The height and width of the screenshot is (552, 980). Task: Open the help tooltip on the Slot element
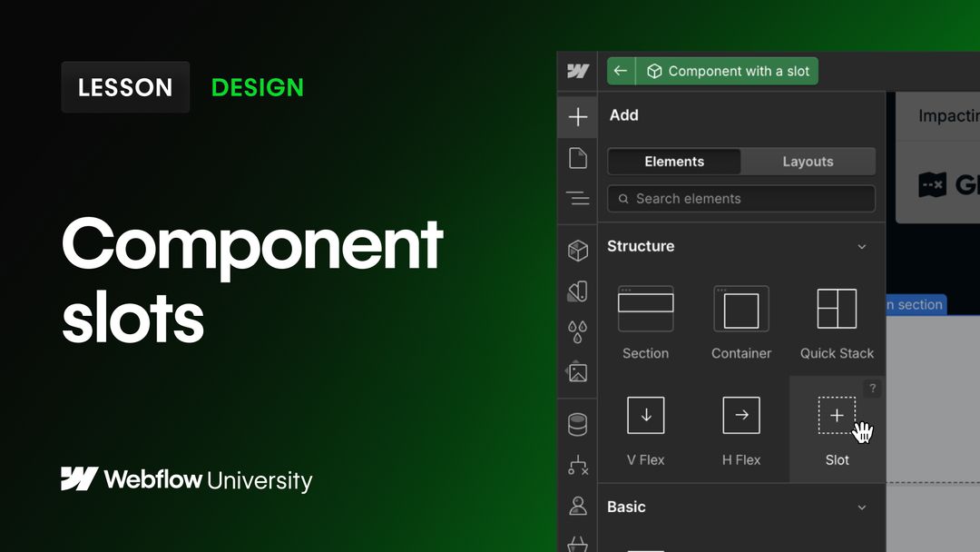(872, 388)
